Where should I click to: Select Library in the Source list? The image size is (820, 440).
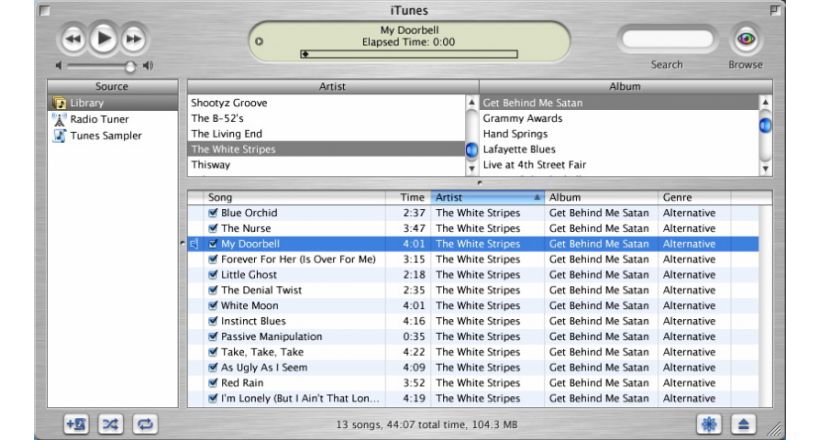[113, 103]
